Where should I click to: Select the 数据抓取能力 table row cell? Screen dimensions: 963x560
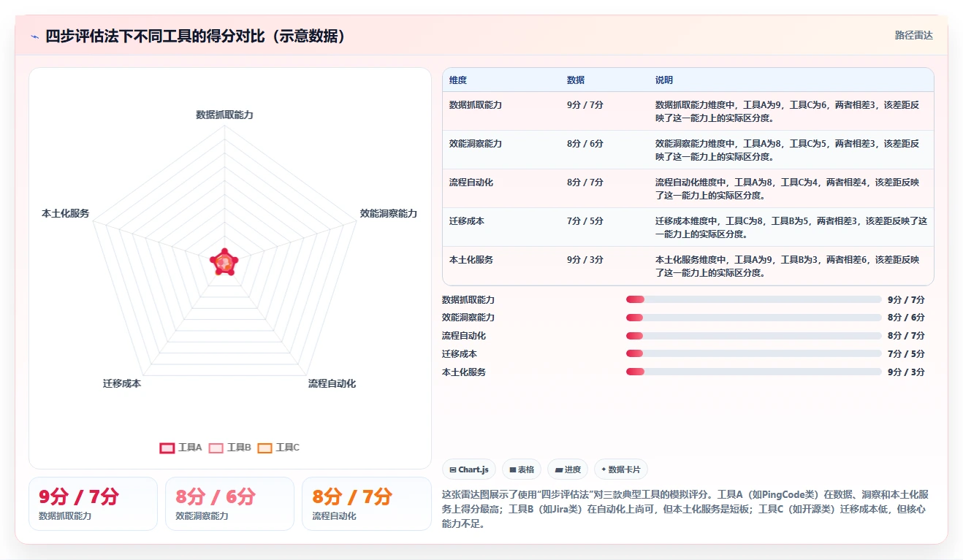point(476,105)
